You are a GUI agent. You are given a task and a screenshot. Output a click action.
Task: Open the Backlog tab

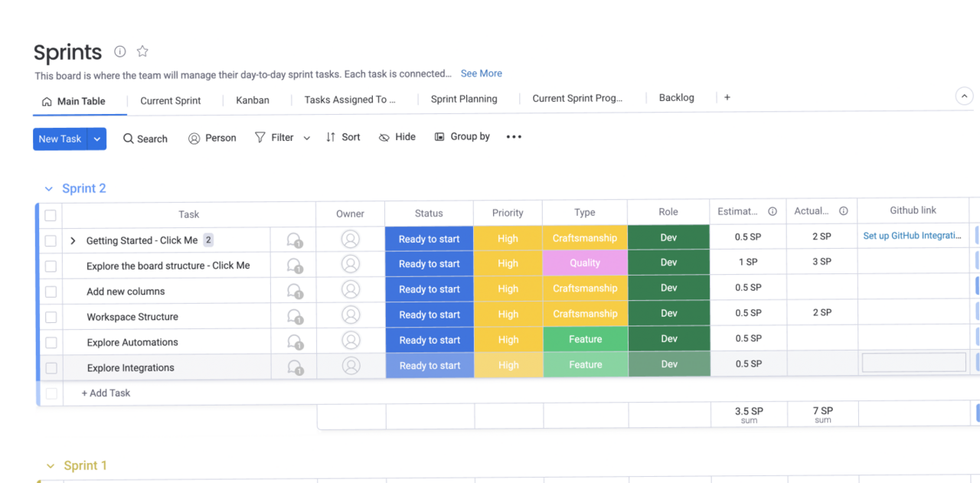(x=676, y=98)
